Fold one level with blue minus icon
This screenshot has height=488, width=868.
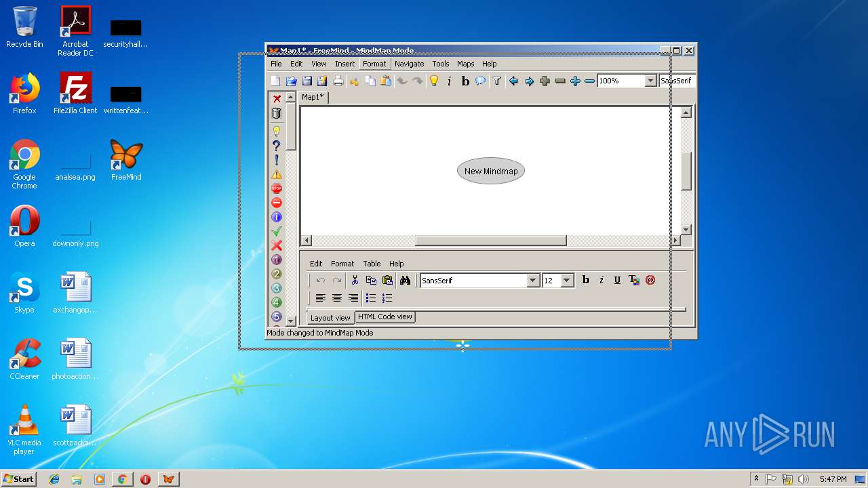[589, 81]
